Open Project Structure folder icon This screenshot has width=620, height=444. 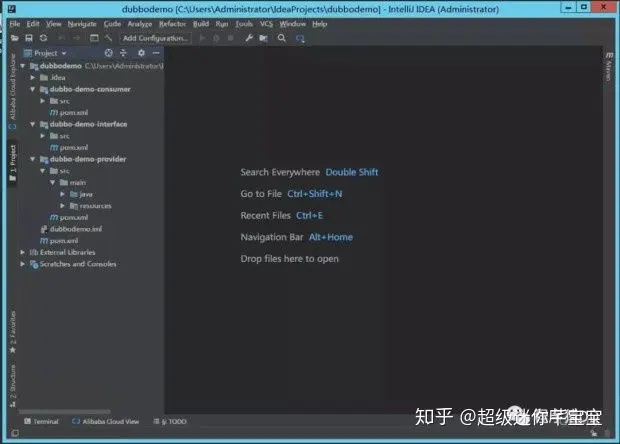pos(263,38)
